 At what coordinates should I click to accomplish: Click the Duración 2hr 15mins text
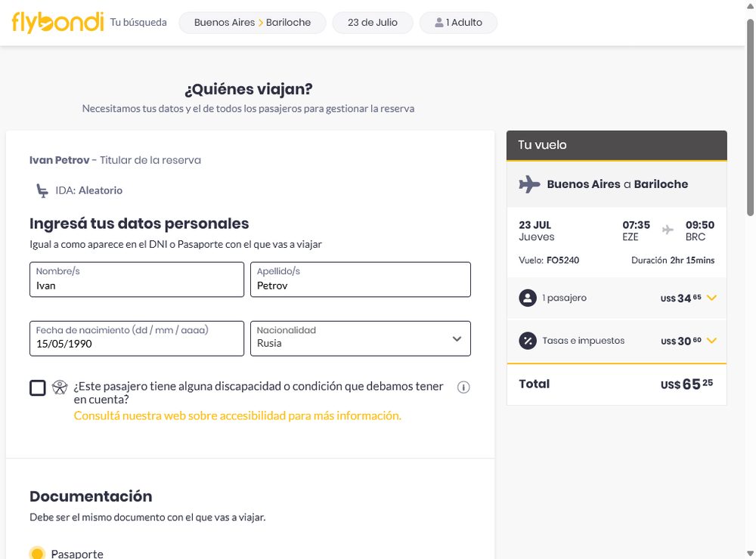point(673,260)
